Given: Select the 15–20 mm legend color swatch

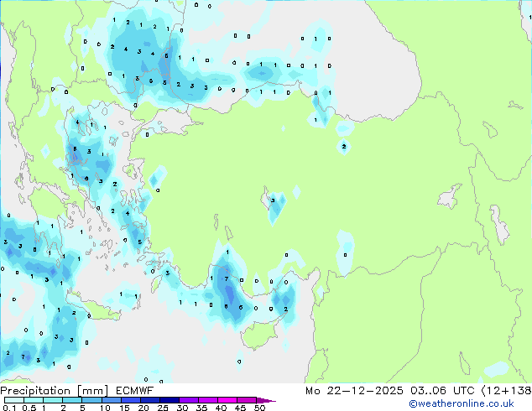Looking at the screenshot, I should [130, 400].
